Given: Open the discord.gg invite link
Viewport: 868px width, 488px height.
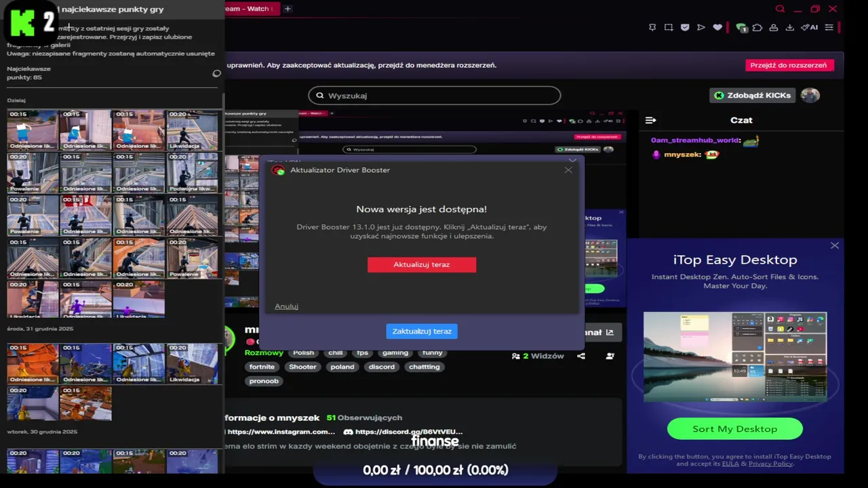Looking at the screenshot, I should pos(409,432).
